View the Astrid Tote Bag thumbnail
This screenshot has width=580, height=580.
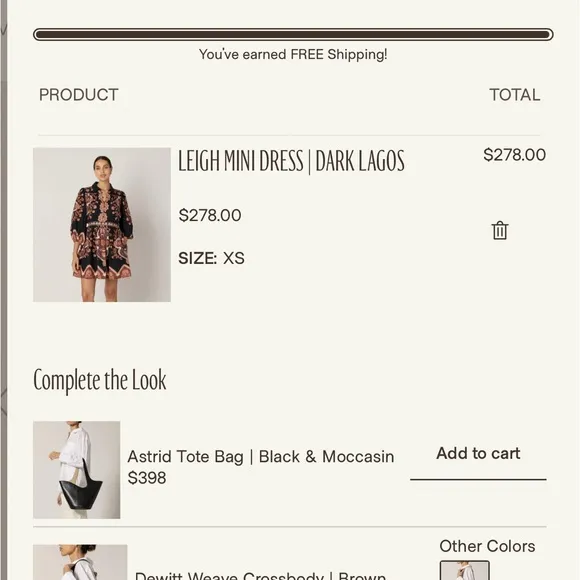pos(77,470)
